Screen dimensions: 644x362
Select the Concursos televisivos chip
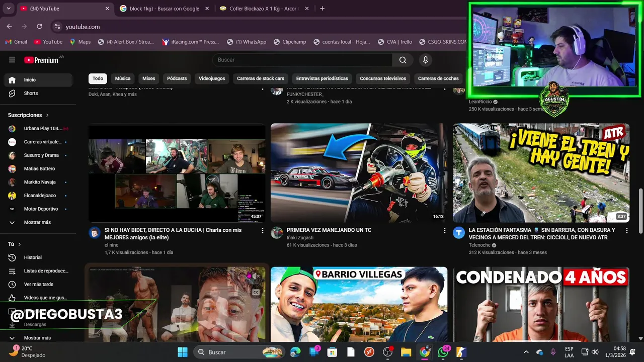383,78
